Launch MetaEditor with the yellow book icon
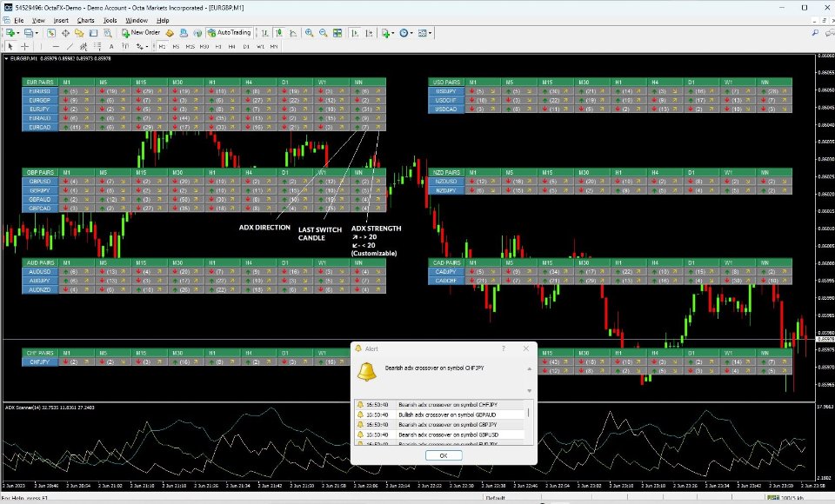 click(x=170, y=33)
